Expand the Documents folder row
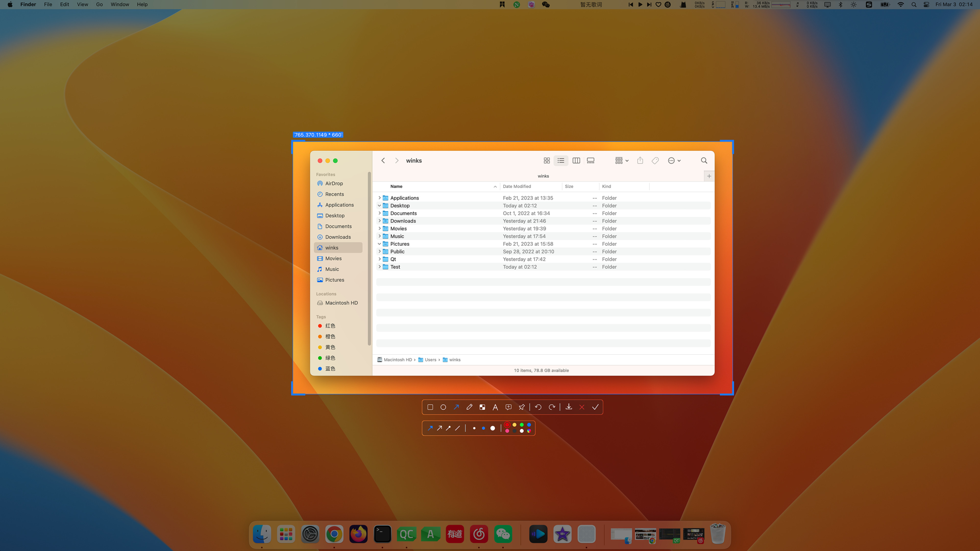 pos(379,213)
